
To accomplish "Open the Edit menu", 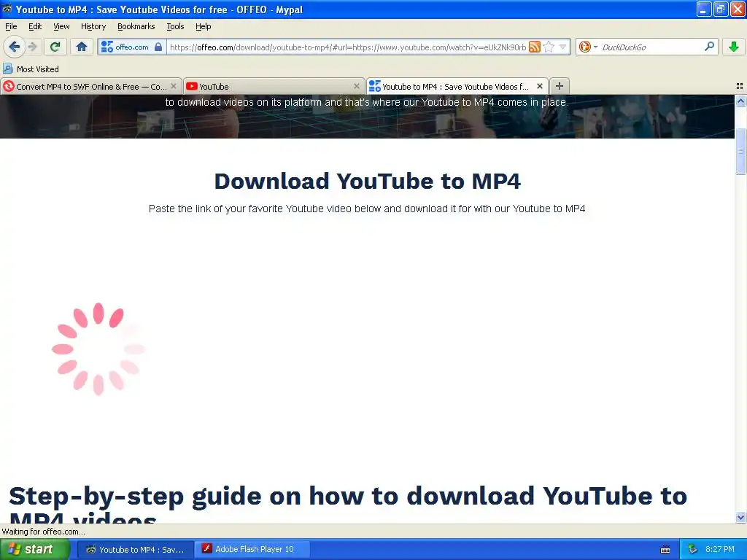I will coord(35,26).
